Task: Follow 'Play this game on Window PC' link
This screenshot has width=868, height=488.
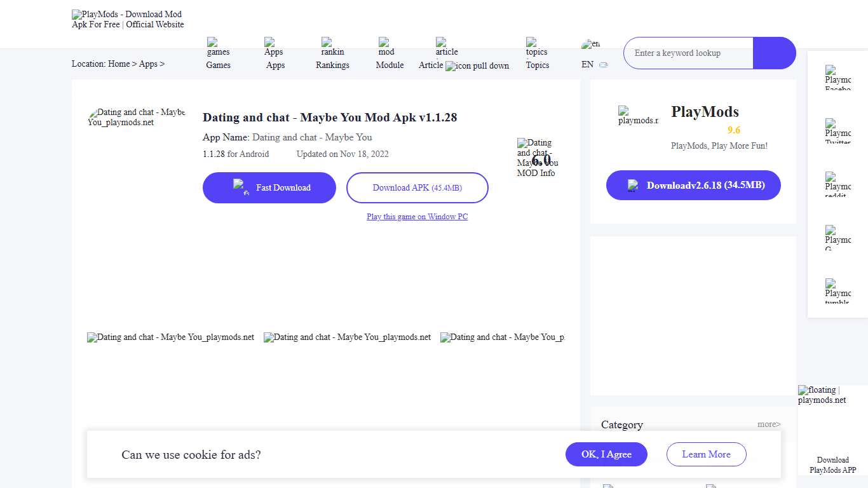Action: 417,217
